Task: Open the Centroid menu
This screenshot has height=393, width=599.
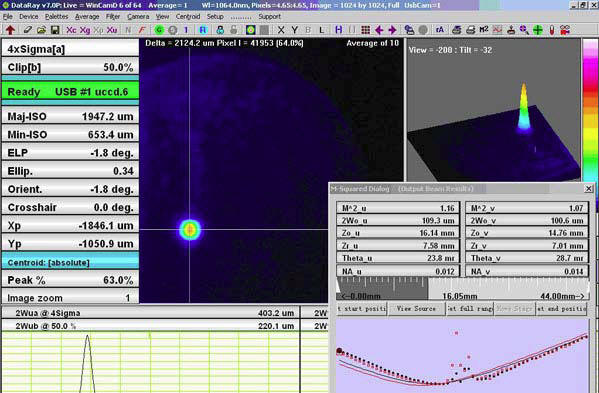Action: click(x=188, y=16)
